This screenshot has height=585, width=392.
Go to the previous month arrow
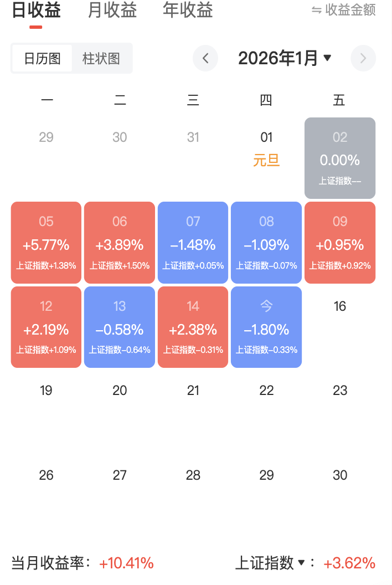point(205,58)
